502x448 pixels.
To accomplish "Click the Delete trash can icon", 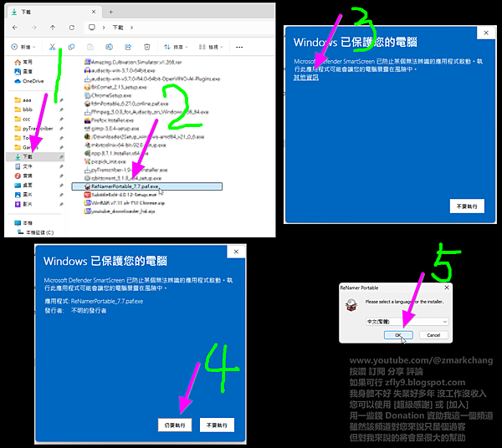I will pos(147,47).
